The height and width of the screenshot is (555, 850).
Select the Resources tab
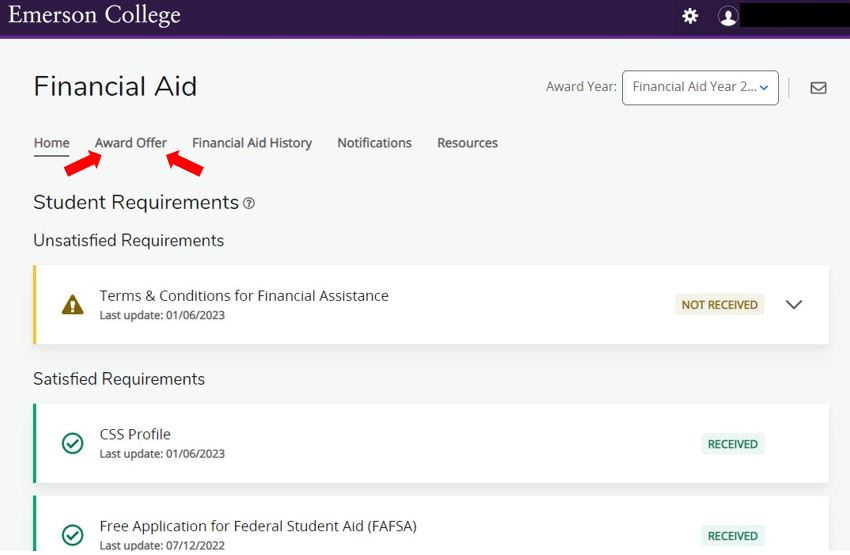pyautogui.click(x=467, y=143)
